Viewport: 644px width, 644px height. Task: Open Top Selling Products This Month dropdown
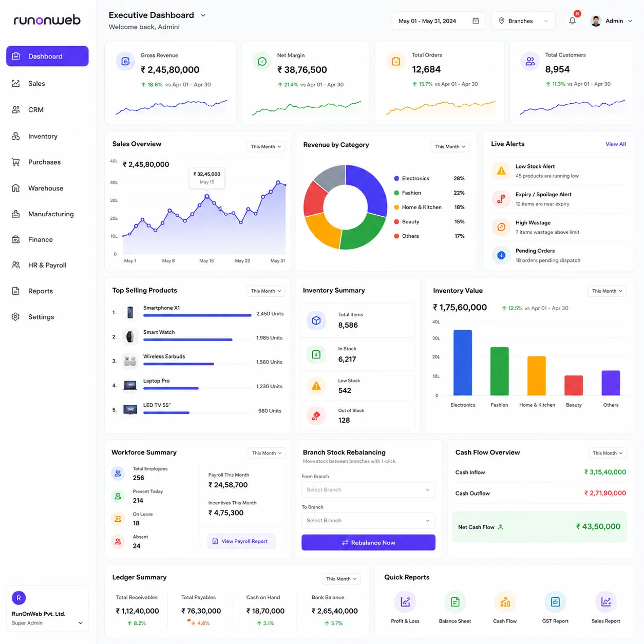pos(266,291)
